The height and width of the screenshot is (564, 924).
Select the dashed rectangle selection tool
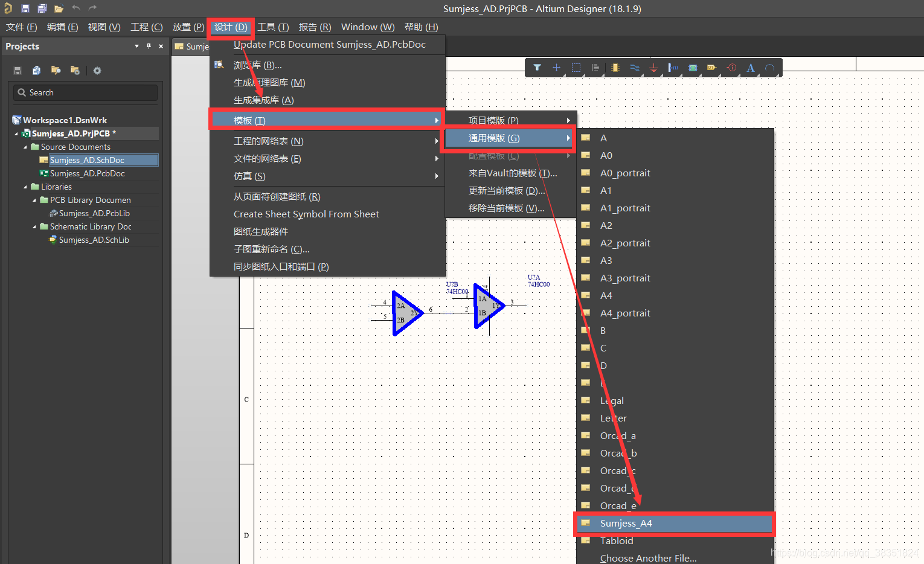coord(576,68)
